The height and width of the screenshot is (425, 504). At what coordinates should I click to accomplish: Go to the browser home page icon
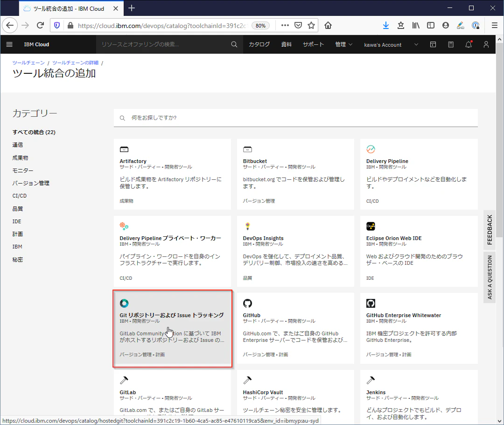pos(328,25)
